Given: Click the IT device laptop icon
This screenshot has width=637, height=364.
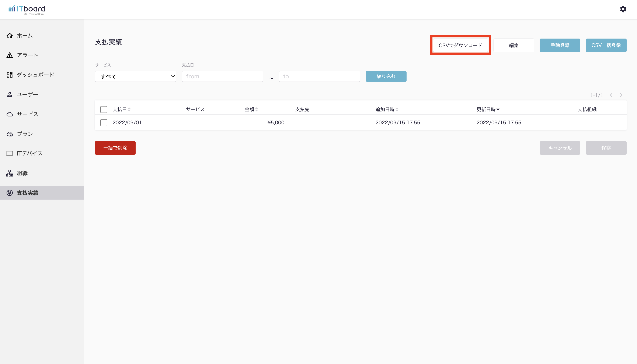Looking at the screenshot, I should click(10, 153).
